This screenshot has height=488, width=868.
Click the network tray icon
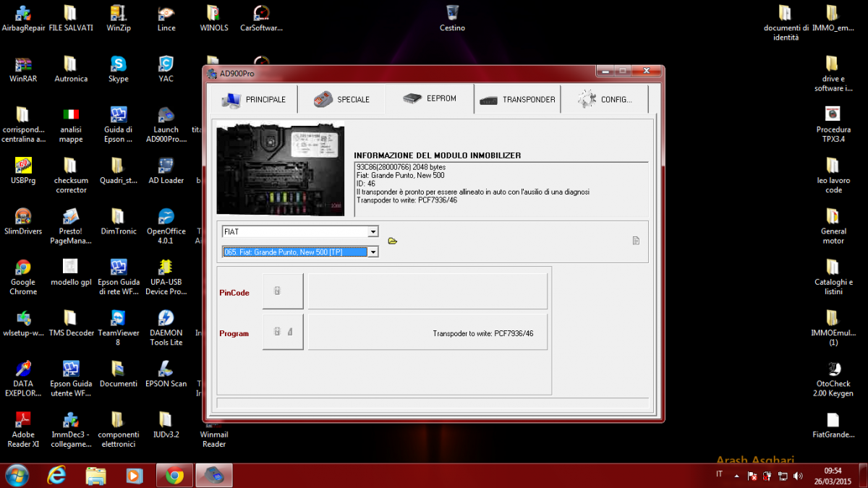coord(783,476)
